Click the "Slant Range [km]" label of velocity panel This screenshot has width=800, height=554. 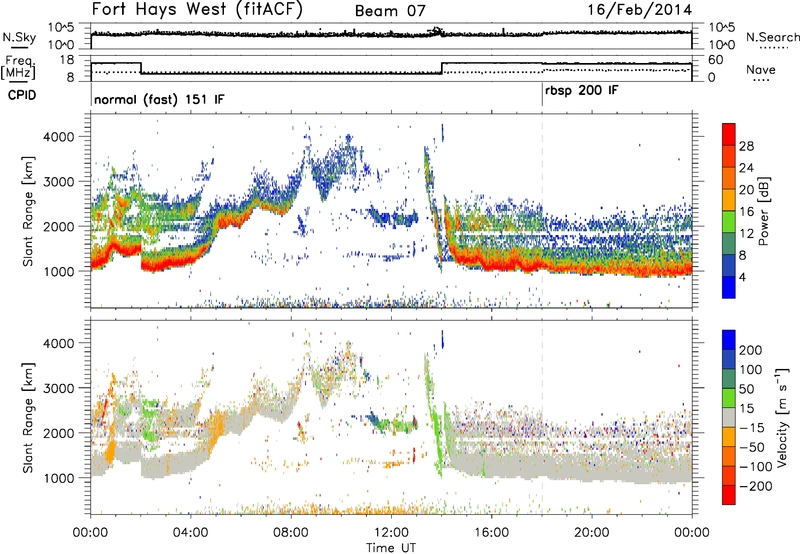coord(29,418)
